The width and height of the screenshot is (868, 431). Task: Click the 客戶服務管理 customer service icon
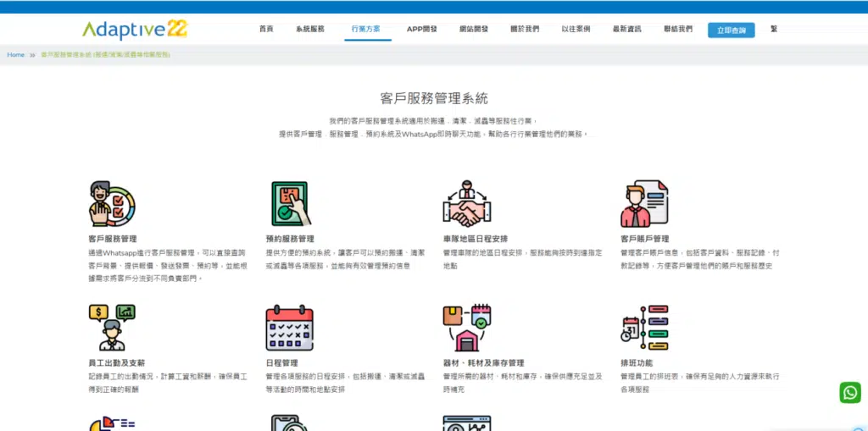click(x=112, y=204)
